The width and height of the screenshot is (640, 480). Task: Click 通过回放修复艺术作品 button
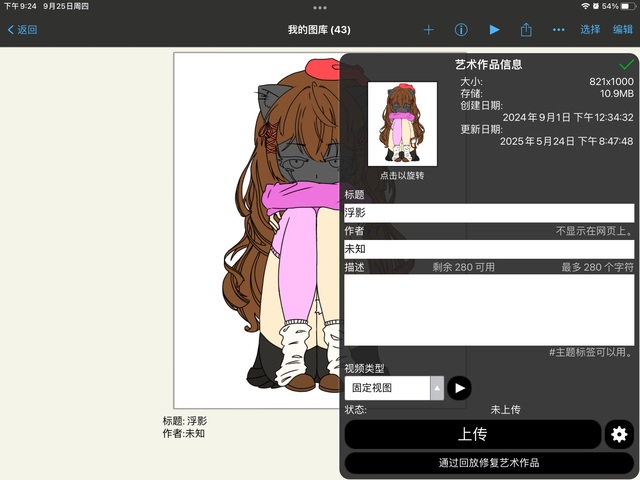coord(488,463)
